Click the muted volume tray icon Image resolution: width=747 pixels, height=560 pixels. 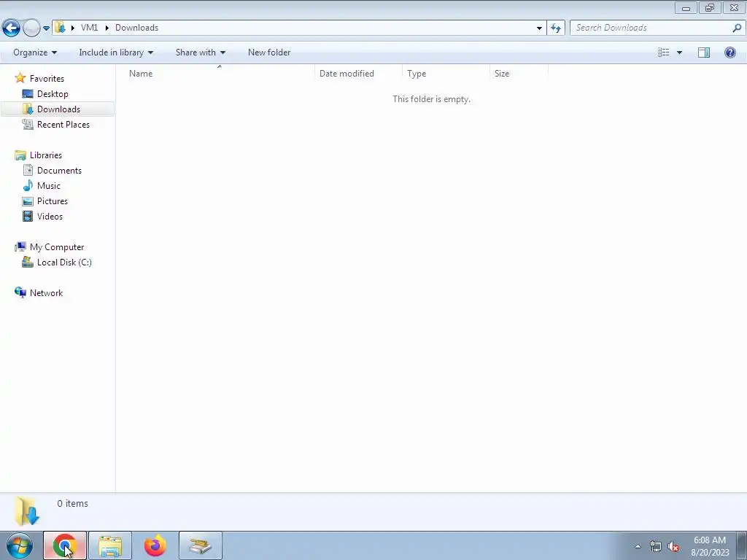click(x=673, y=546)
